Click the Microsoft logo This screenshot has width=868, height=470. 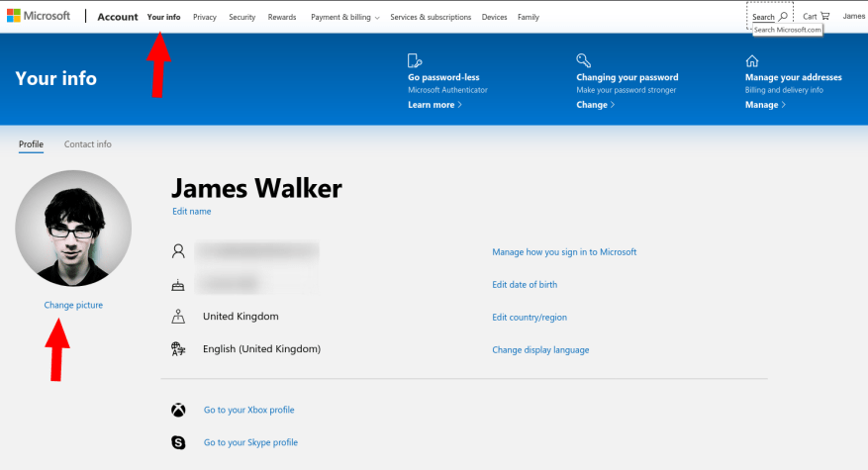pos(39,16)
